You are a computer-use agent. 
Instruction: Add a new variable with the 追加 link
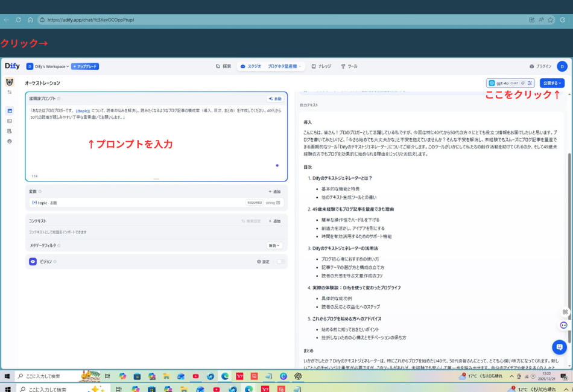[275, 191]
